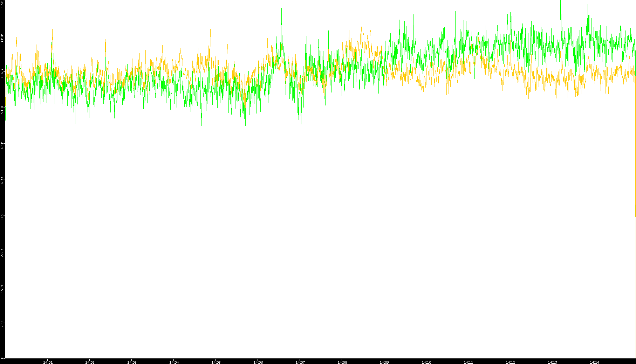Click the 7598 value on vertical axis
This screenshot has height=364, width=636.
click(x=2, y=4)
